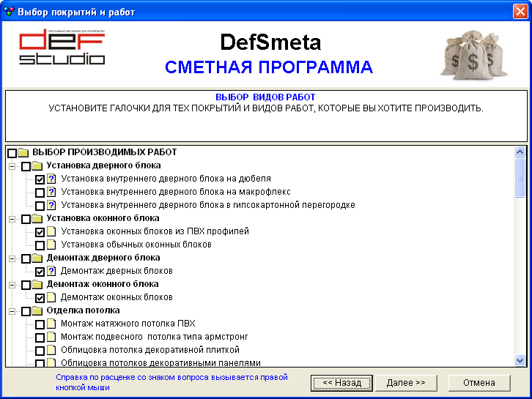
Task: Click document icon for Демонтаж оконных блоков
Action: click(51, 297)
